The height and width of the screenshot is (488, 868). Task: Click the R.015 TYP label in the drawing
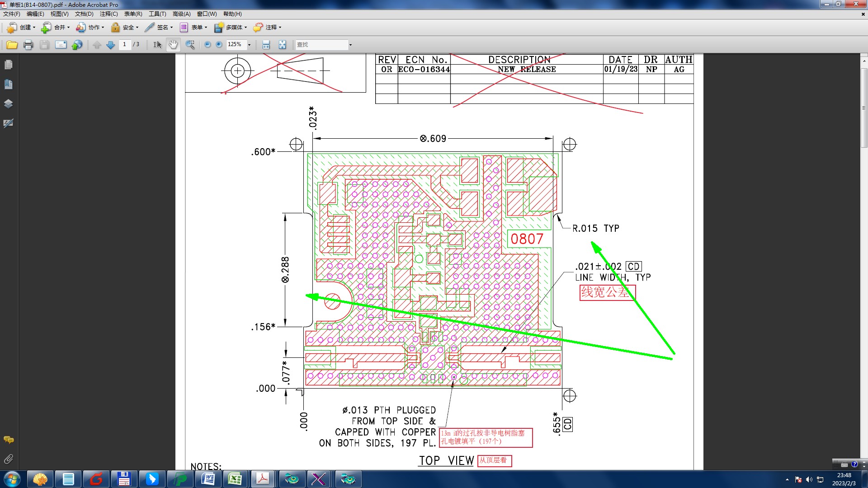click(596, 229)
